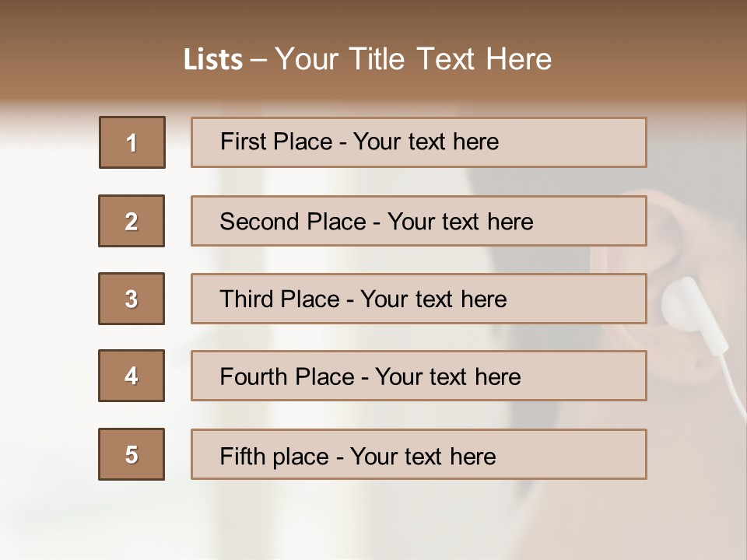Click the word 'Fifth' in last row
747x560 pixels.
click(x=244, y=456)
